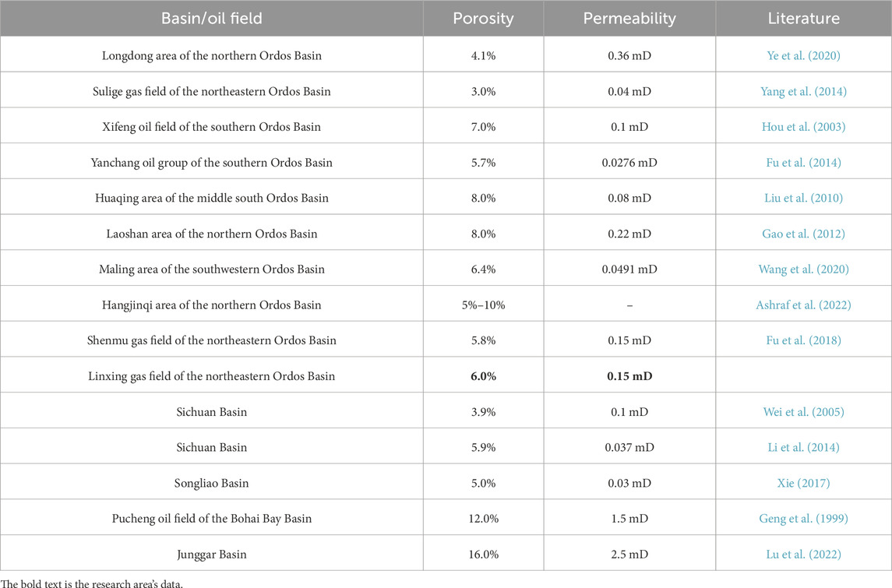Click the Linxing gas field row name
The image size is (892, 588).
[x=212, y=376]
